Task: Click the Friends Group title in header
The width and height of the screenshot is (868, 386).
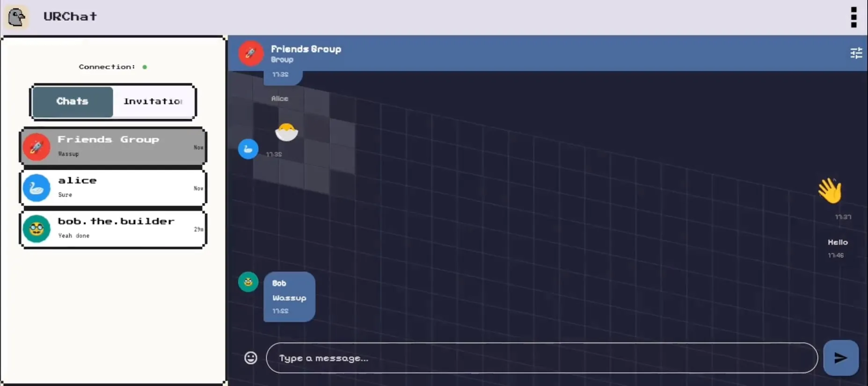Action: coord(306,49)
